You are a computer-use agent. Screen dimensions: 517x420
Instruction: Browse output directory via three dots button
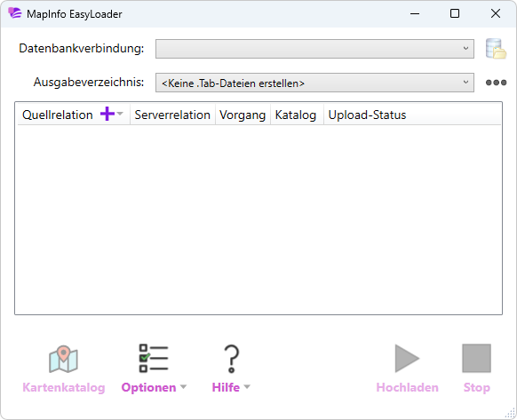tap(496, 83)
